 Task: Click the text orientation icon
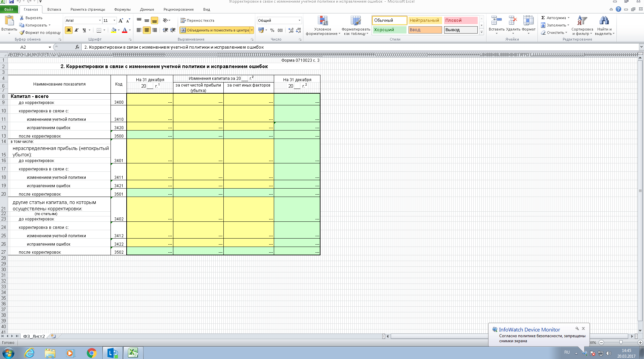[x=165, y=20]
